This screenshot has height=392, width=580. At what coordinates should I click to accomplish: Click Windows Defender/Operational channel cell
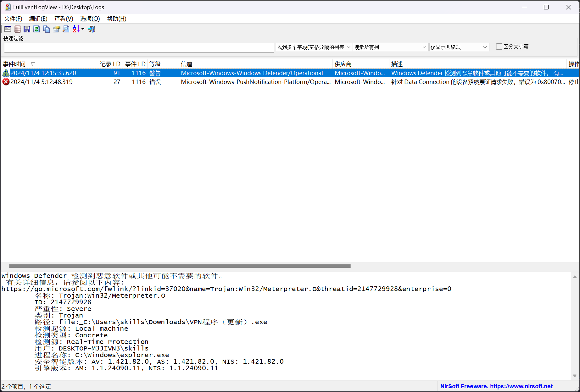252,73
